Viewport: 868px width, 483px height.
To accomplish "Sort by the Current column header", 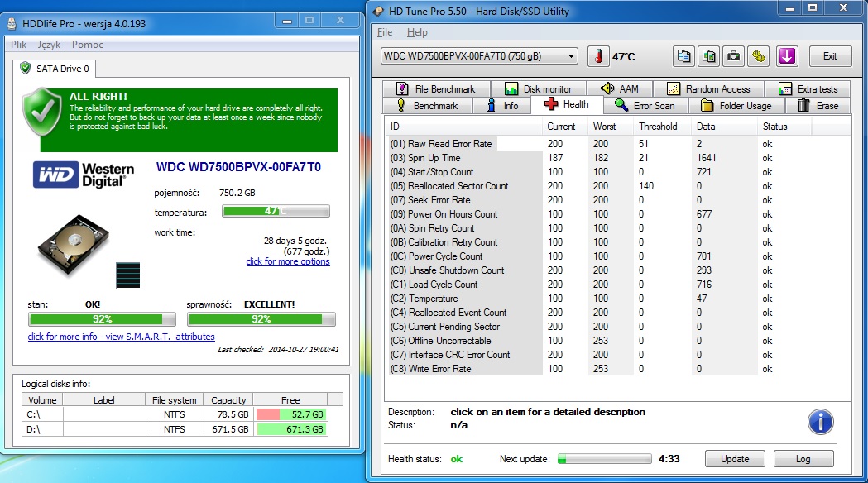I will (x=565, y=127).
